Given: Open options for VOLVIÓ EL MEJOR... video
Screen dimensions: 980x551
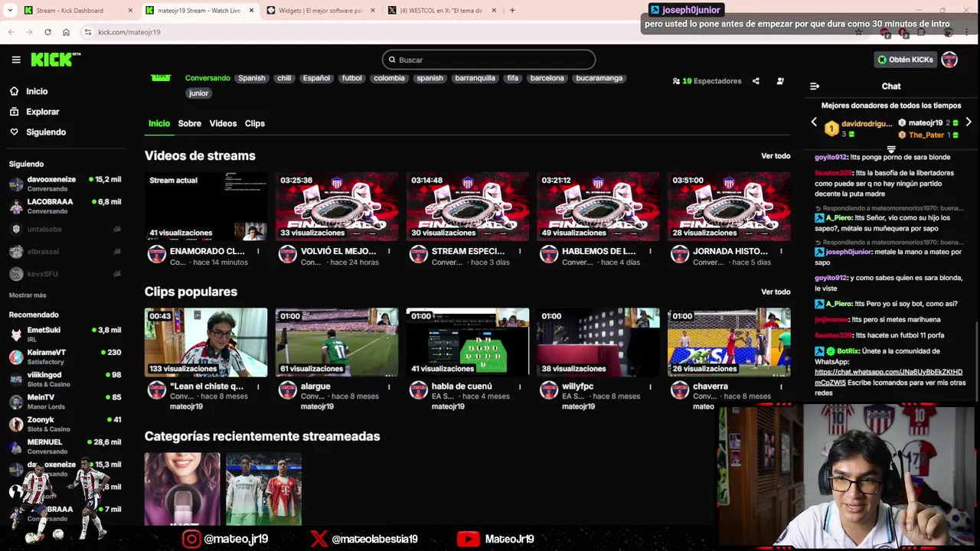Looking at the screenshot, I should pos(389,251).
